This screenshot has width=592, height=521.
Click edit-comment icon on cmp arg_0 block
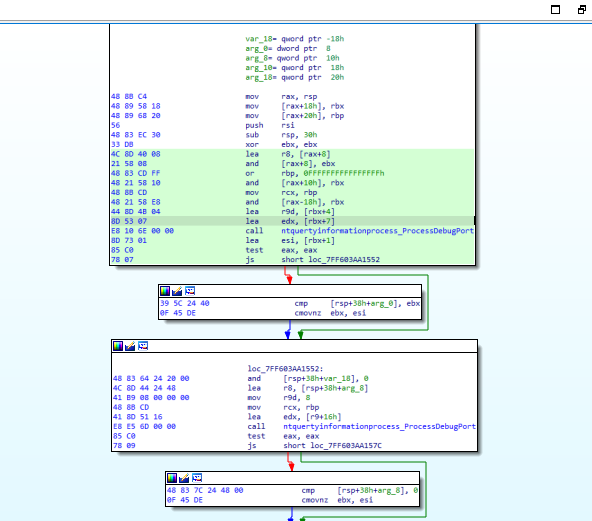tap(177, 291)
